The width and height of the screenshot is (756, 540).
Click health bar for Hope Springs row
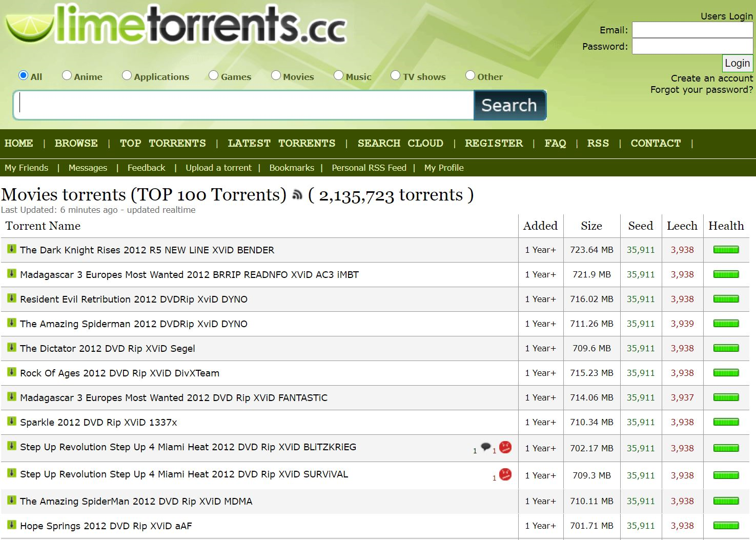(726, 526)
